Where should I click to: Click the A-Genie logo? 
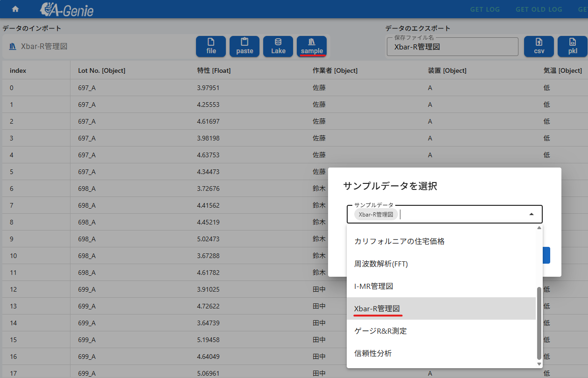(x=67, y=9)
